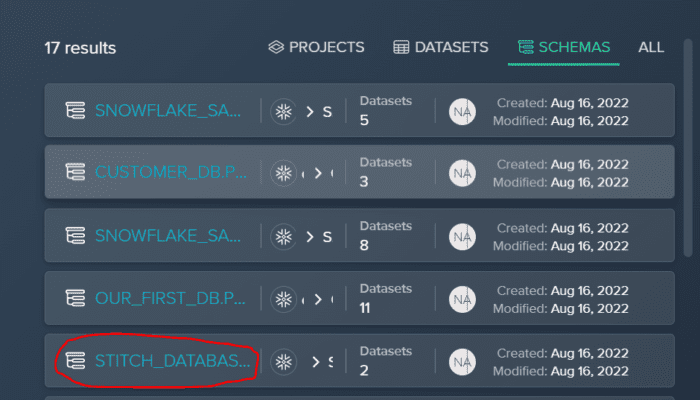The height and width of the screenshot is (400, 700).
Task: Click schema icon beside 8-dataset SNOWFLAKE_SA... row
Action: click(x=75, y=236)
